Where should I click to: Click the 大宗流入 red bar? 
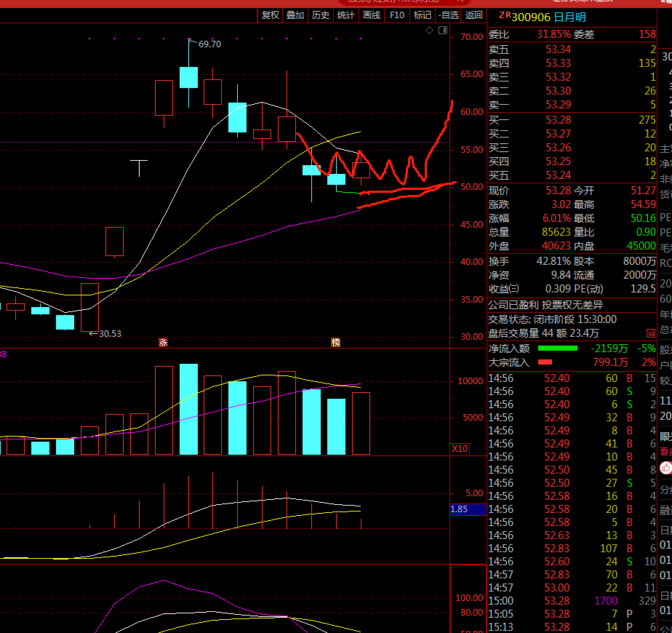point(545,362)
